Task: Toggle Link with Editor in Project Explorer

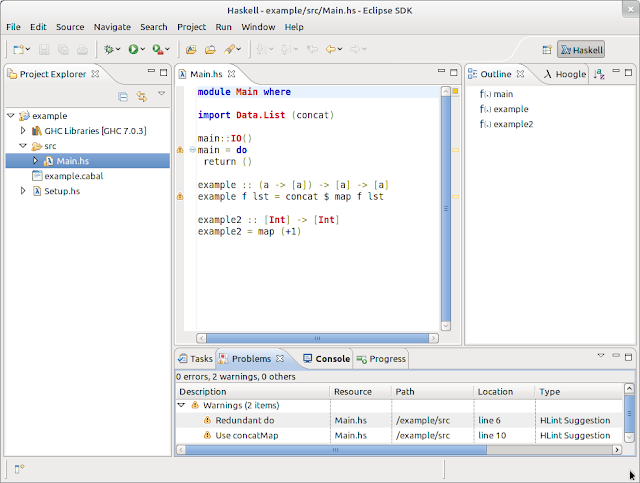Action: (x=142, y=97)
